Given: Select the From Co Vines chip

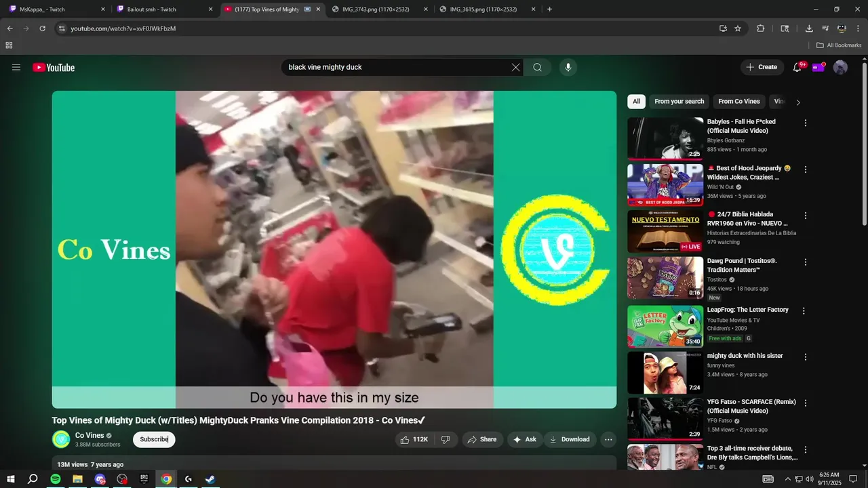Looking at the screenshot, I should 739,102.
